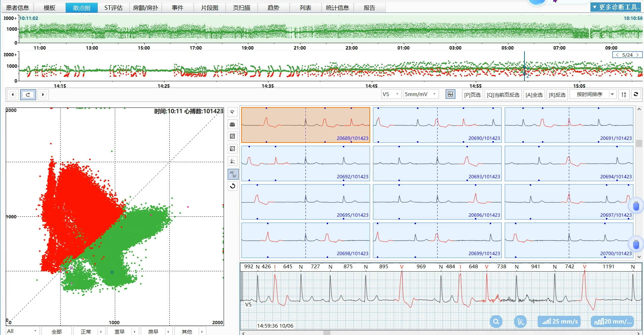The image size is (644, 335).
Task: Switch to the 片段图 tab
Action: (210, 8)
